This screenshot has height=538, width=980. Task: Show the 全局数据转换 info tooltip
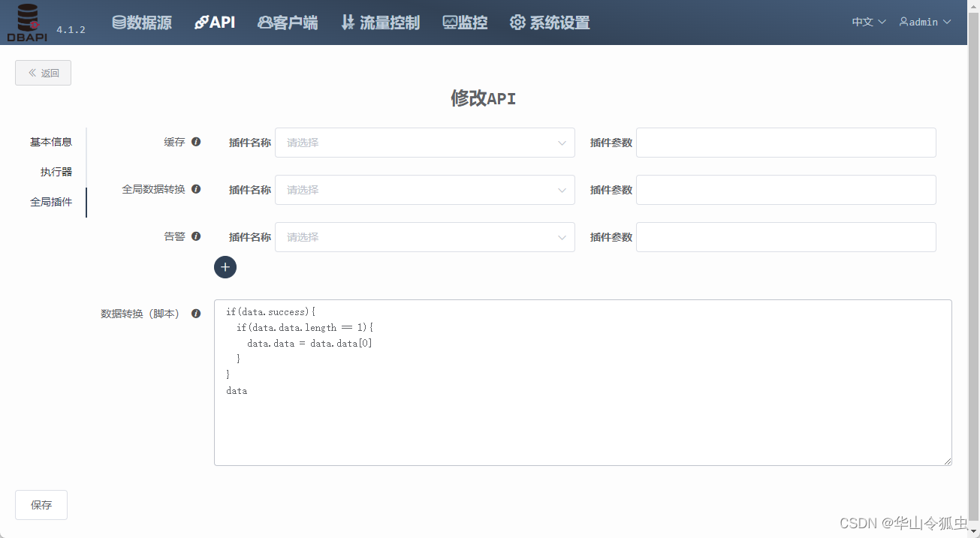coord(196,188)
